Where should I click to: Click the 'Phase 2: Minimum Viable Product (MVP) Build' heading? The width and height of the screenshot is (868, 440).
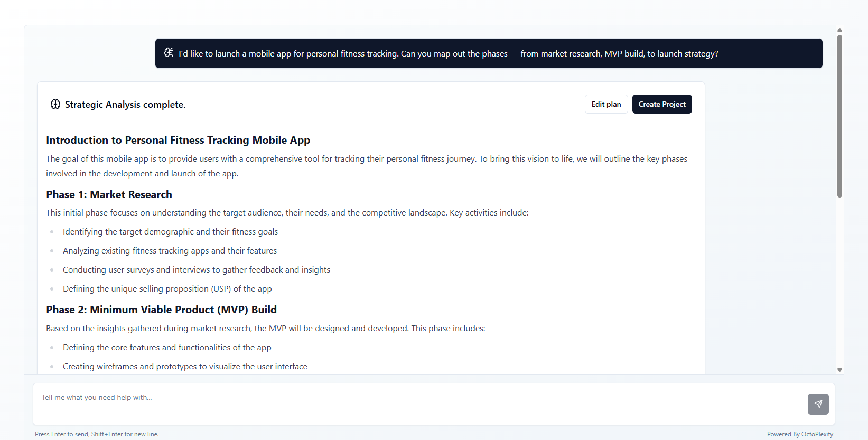coord(161,310)
